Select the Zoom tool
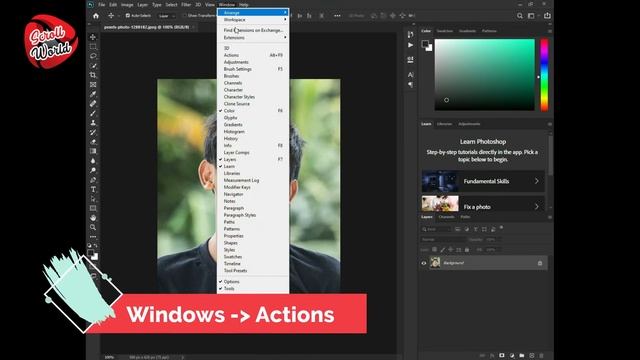 (x=93, y=227)
